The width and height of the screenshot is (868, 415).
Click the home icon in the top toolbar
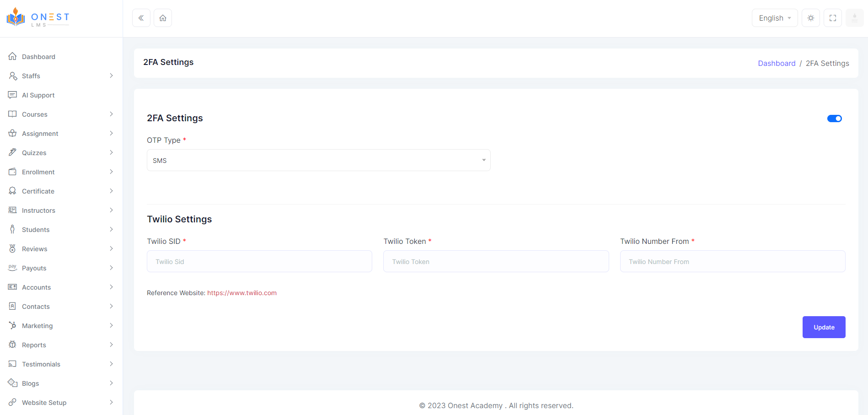point(162,17)
